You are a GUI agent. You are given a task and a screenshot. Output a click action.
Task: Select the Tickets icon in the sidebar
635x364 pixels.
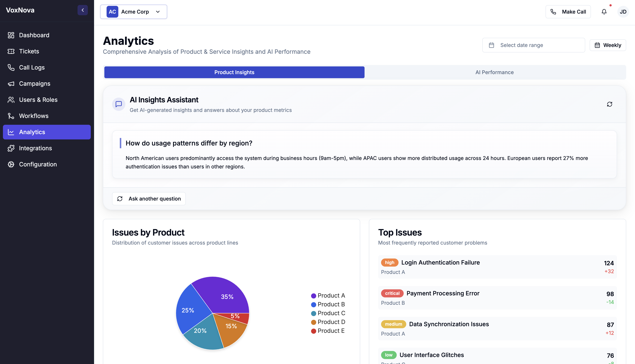[x=11, y=51]
